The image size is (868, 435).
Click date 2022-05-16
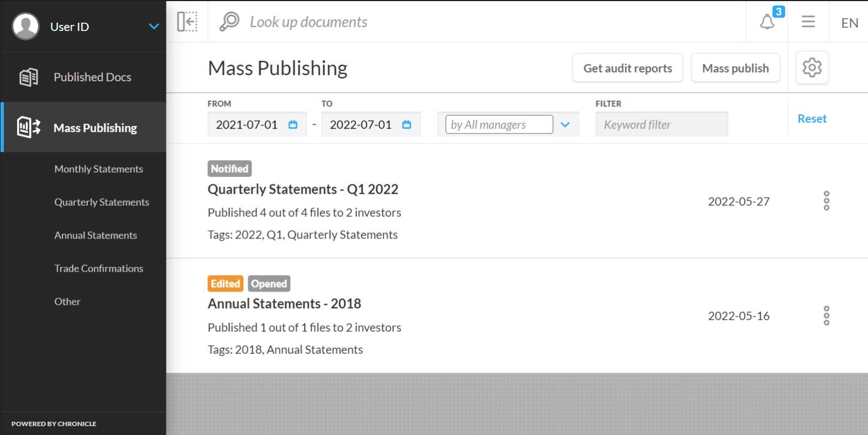(x=739, y=316)
